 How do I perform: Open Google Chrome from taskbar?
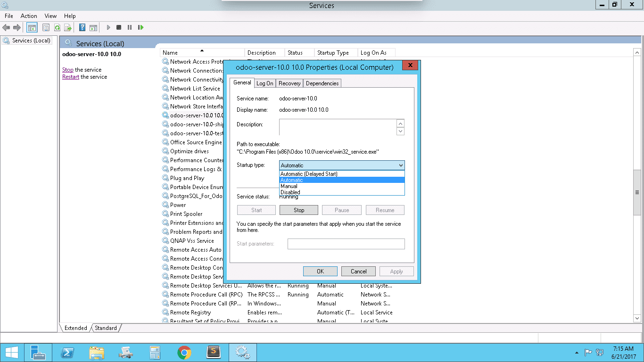[x=184, y=353]
